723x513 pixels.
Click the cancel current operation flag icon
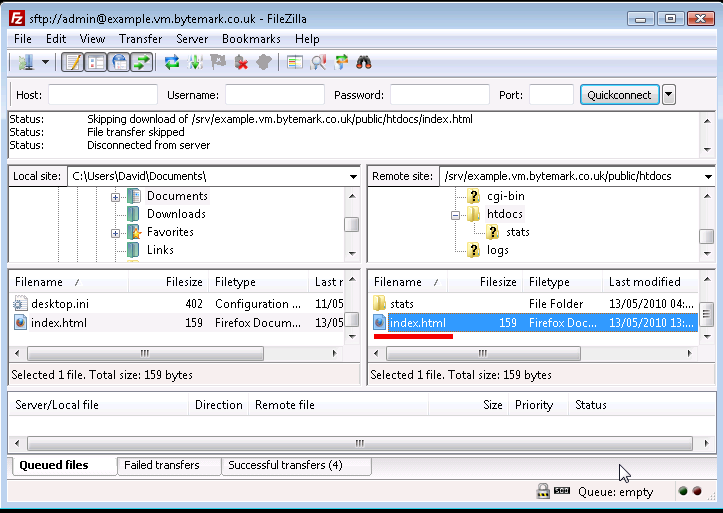point(218,62)
